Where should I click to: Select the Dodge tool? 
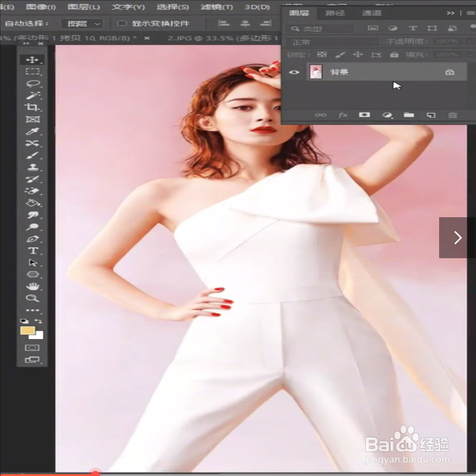[x=32, y=227]
